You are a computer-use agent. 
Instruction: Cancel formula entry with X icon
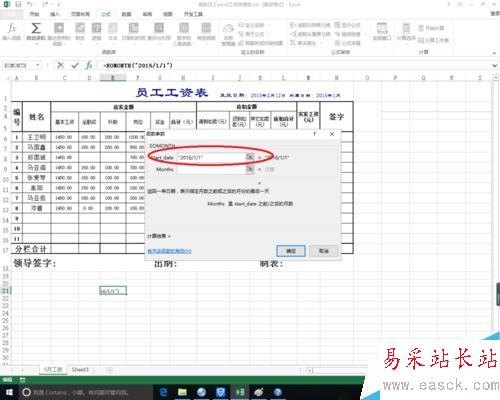(x=60, y=65)
